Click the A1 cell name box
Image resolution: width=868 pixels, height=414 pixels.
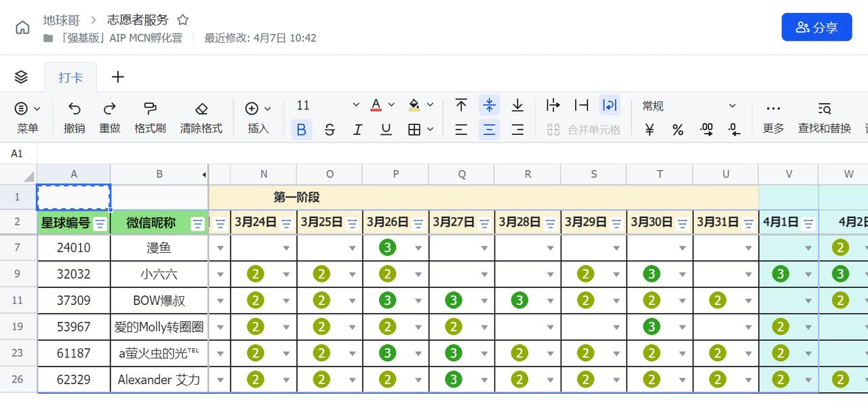(18, 154)
